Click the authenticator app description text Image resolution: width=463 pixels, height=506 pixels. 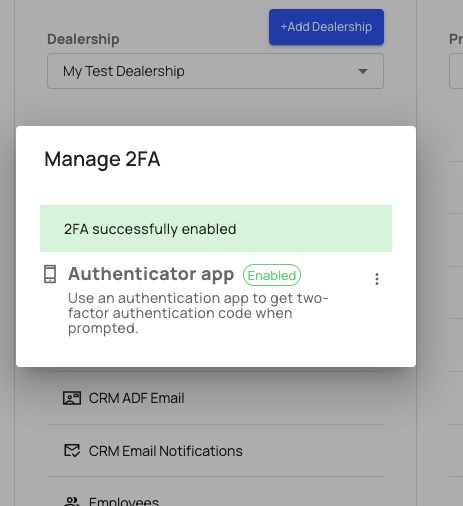click(198, 313)
